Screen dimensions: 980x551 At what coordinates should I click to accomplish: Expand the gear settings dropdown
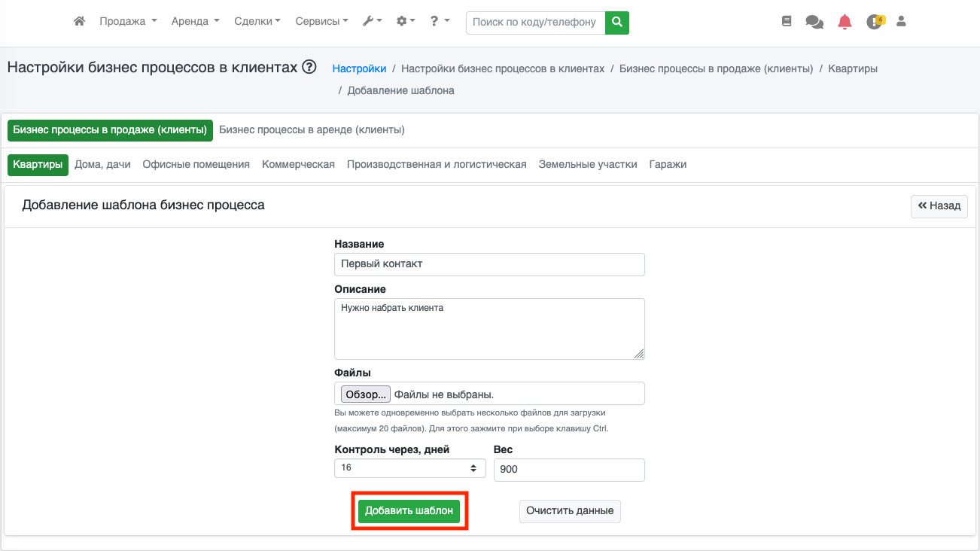tap(406, 22)
